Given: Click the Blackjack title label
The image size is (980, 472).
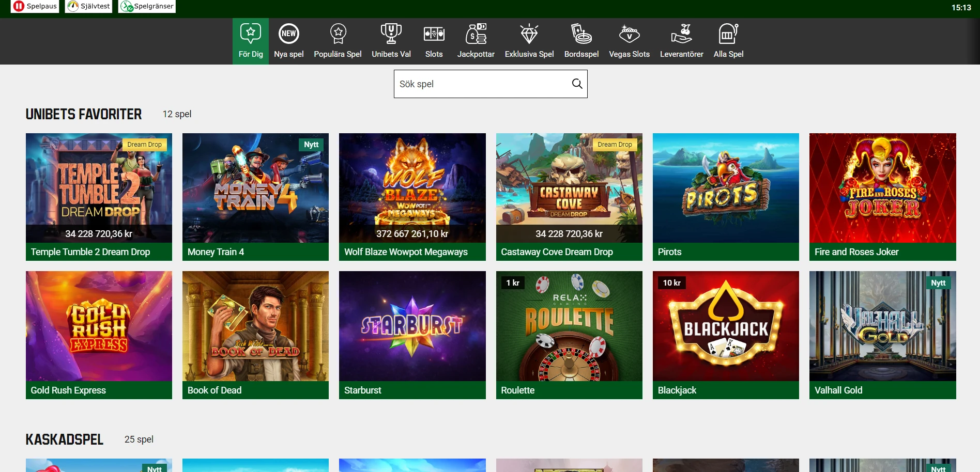Looking at the screenshot, I should coord(677,390).
